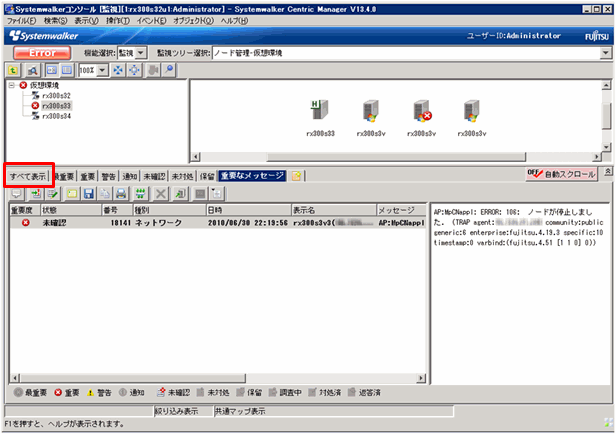Select the 重要なメッセージ tab
The height and width of the screenshot is (434, 616).
(252, 175)
